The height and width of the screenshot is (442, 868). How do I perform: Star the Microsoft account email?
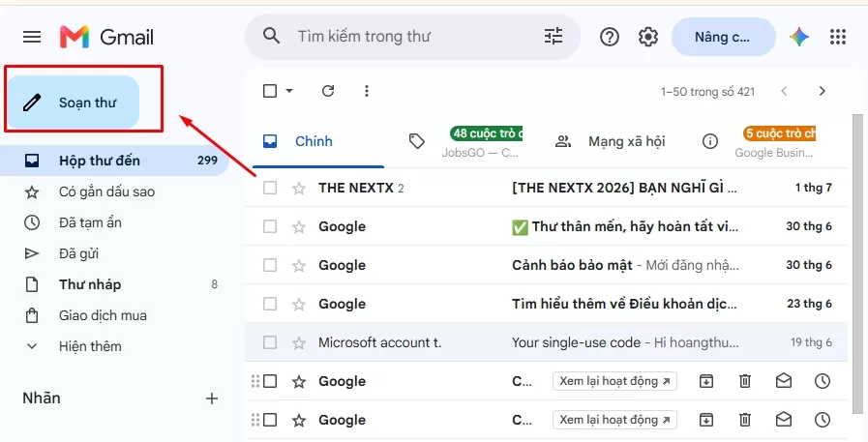pos(299,343)
